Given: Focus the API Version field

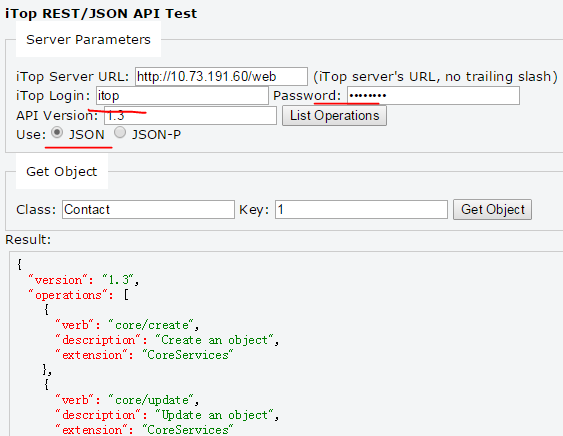Looking at the screenshot, I should (190, 116).
